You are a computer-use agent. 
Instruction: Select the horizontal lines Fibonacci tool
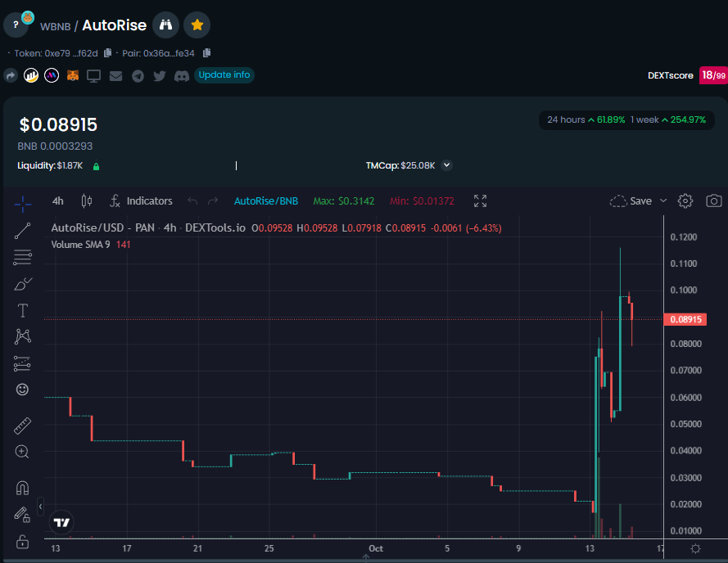point(22,257)
